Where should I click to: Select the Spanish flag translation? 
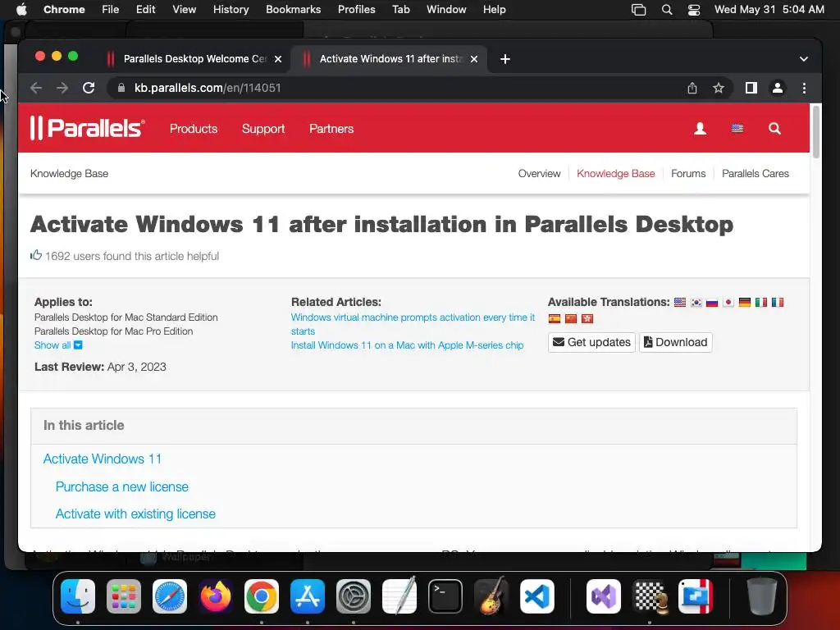(x=555, y=319)
